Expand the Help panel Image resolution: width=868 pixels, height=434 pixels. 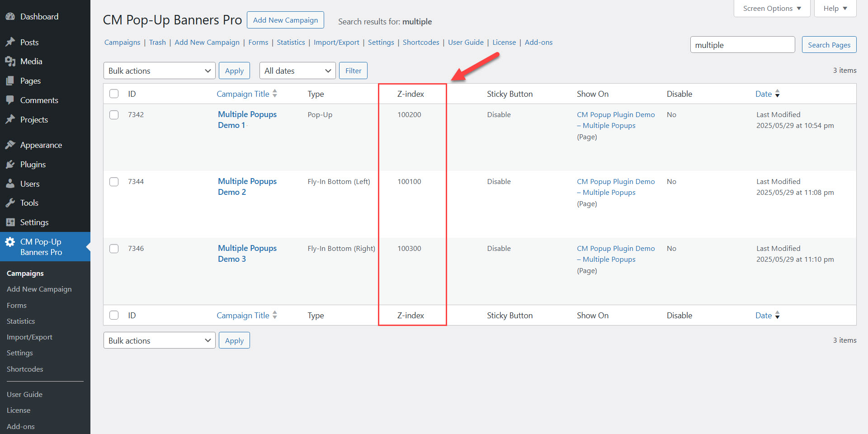(x=835, y=9)
